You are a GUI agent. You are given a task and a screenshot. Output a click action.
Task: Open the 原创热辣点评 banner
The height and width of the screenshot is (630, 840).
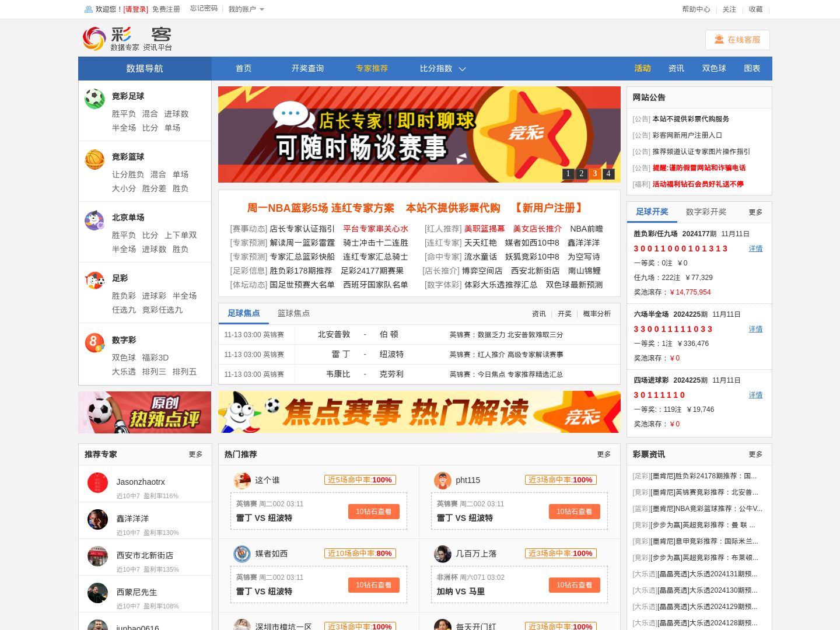[145, 412]
